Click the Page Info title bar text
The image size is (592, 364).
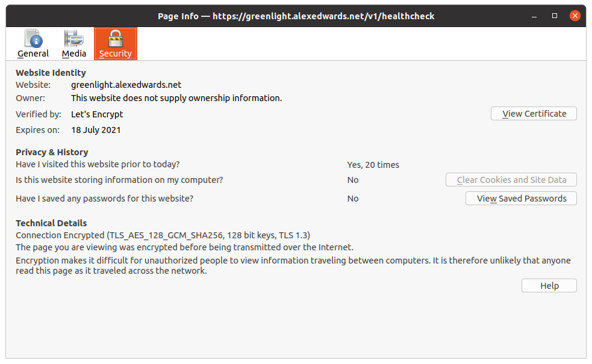tap(296, 16)
